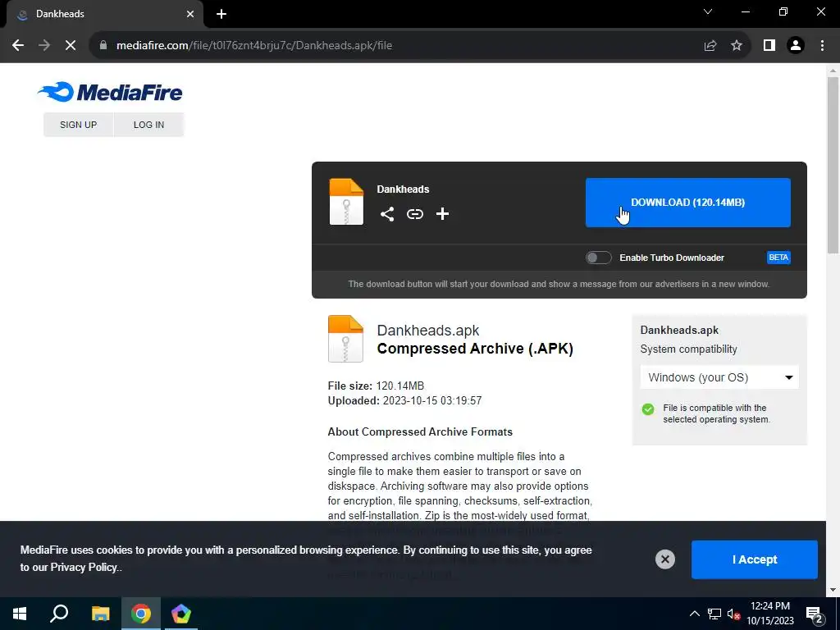Open the browser side panel icon
The image size is (840, 630).
coord(769,46)
